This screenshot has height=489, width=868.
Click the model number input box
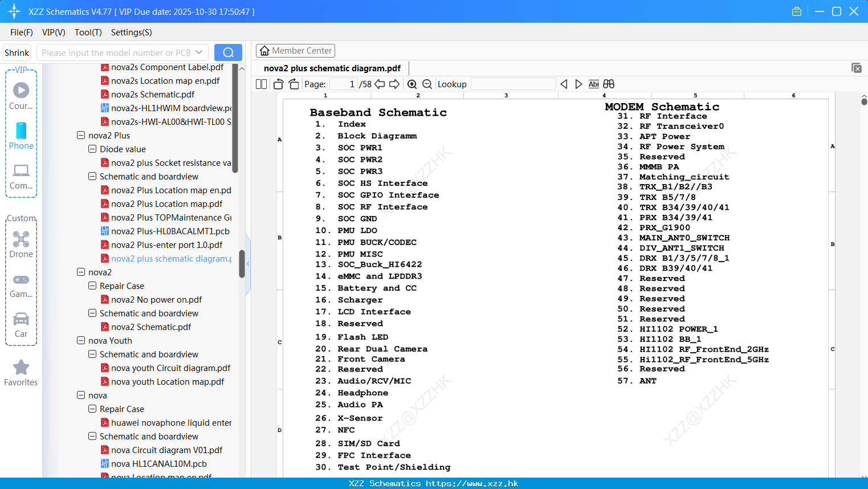[123, 52]
